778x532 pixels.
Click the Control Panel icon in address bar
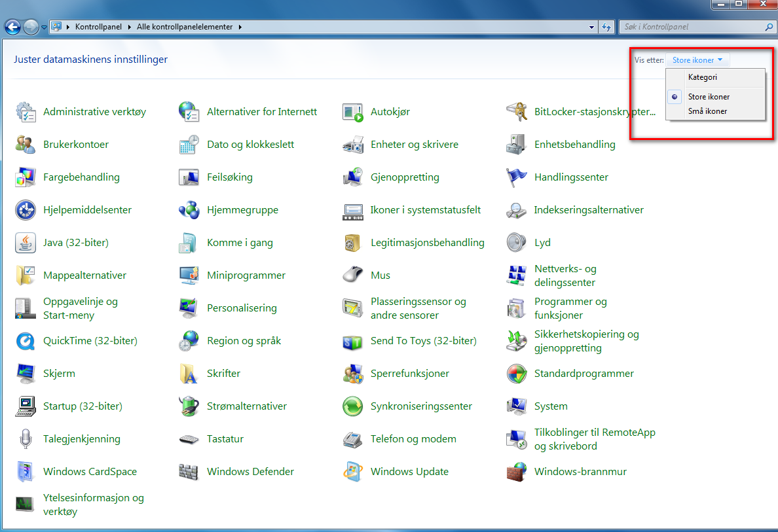56,26
